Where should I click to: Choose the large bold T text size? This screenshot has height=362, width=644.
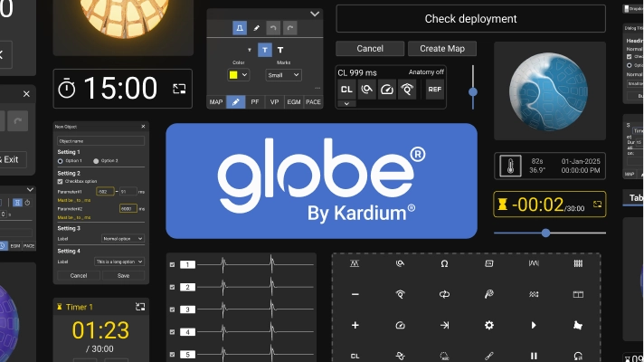tap(280, 50)
